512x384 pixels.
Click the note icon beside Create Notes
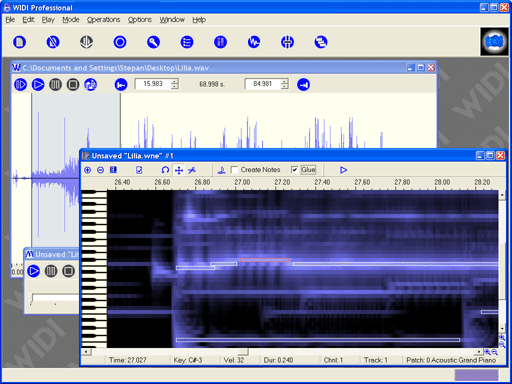[x=221, y=170]
